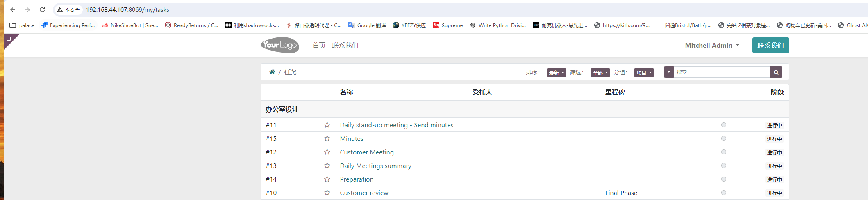Go back using browser back arrow
The height and width of the screenshot is (200, 868).
pos(13,10)
